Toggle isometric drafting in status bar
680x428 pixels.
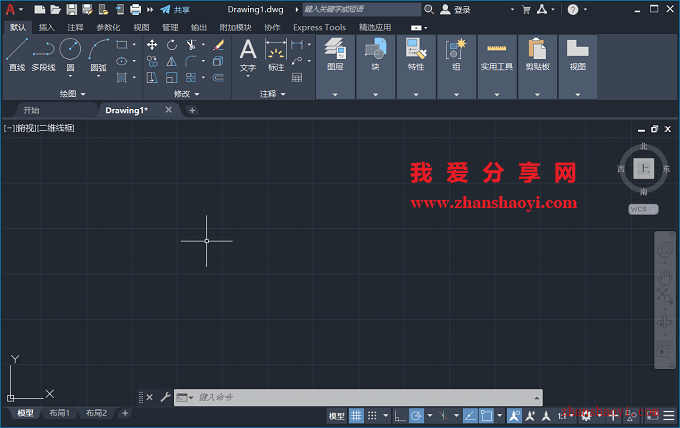click(x=443, y=416)
